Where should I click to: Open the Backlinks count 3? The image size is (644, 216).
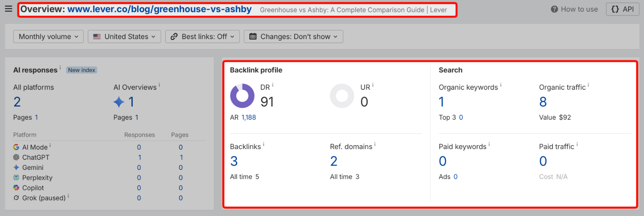click(234, 161)
